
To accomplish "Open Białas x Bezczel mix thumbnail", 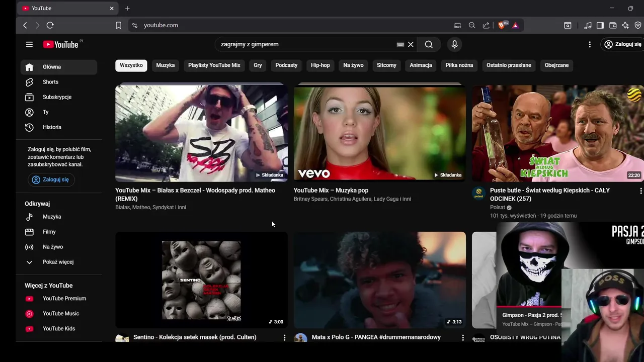I will (x=201, y=133).
